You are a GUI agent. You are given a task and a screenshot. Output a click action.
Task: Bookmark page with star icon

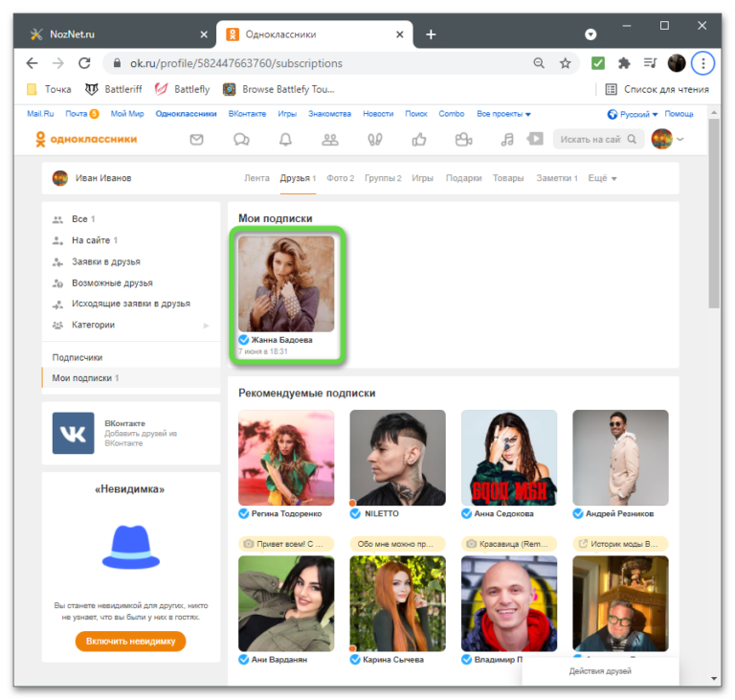click(x=566, y=63)
